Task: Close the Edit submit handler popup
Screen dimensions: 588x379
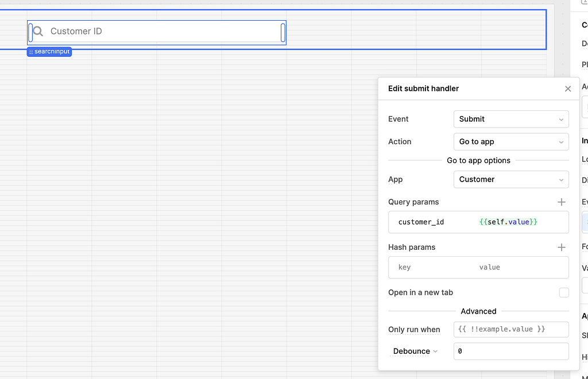Action: pos(567,88)
